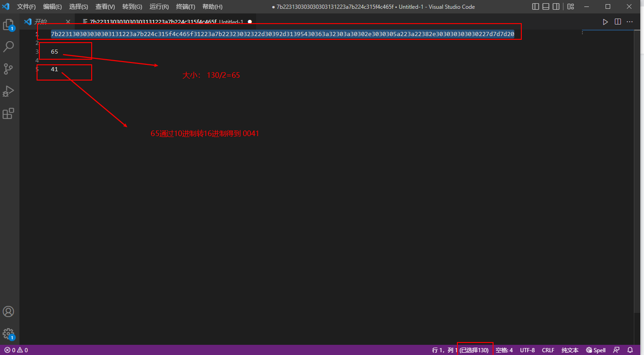Open the Manage gear settings icon
Viewport: 644px width, 355px height.
coord(8,334)
